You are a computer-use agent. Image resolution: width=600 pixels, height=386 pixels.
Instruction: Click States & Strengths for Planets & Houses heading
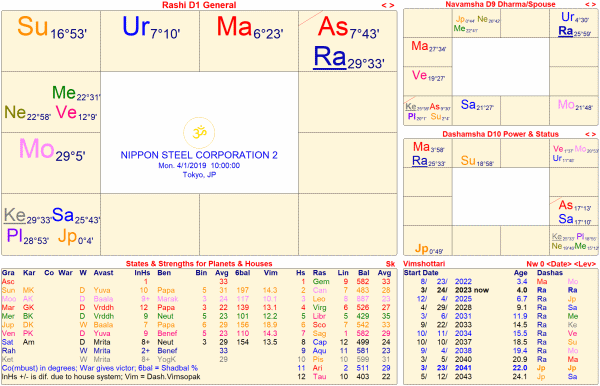[199, 264]
